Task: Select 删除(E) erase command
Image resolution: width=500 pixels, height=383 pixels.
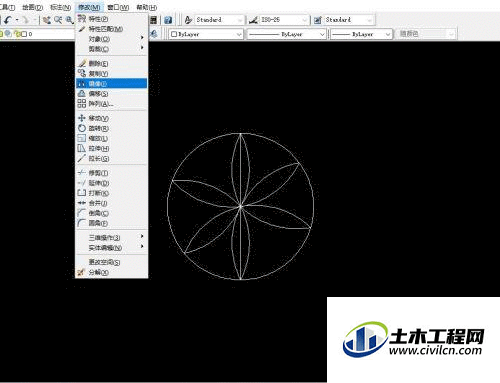Action: click(x=112, y=63)
